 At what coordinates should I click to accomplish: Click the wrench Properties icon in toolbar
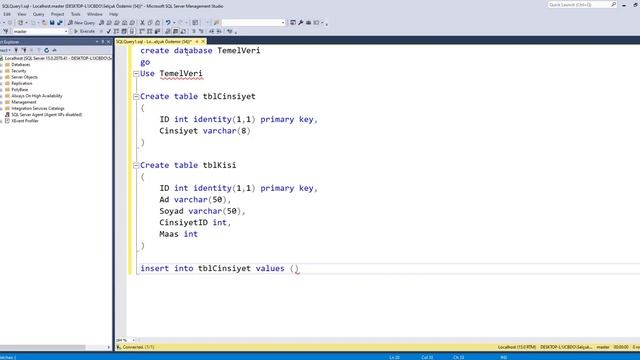pos(300,22)
